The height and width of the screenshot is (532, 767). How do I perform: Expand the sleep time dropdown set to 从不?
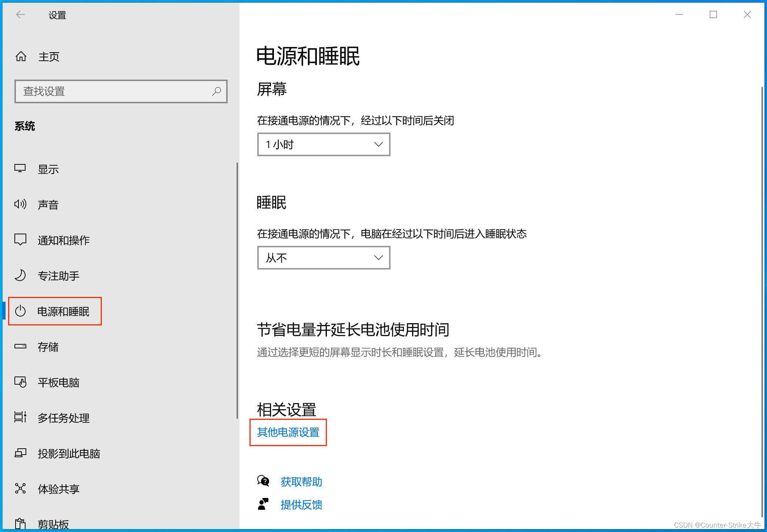(324, 258)
